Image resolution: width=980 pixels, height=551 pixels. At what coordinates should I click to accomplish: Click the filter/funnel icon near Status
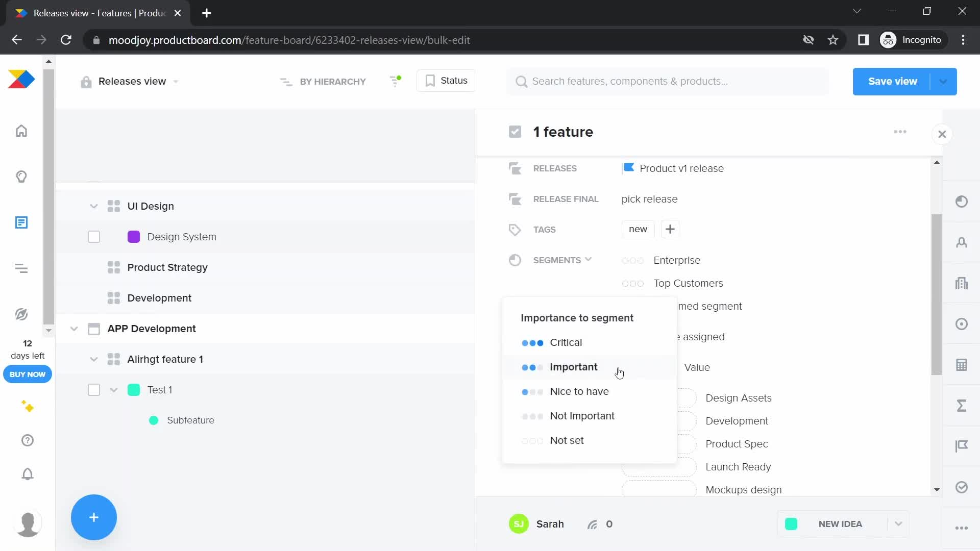(x=395, y=81)
